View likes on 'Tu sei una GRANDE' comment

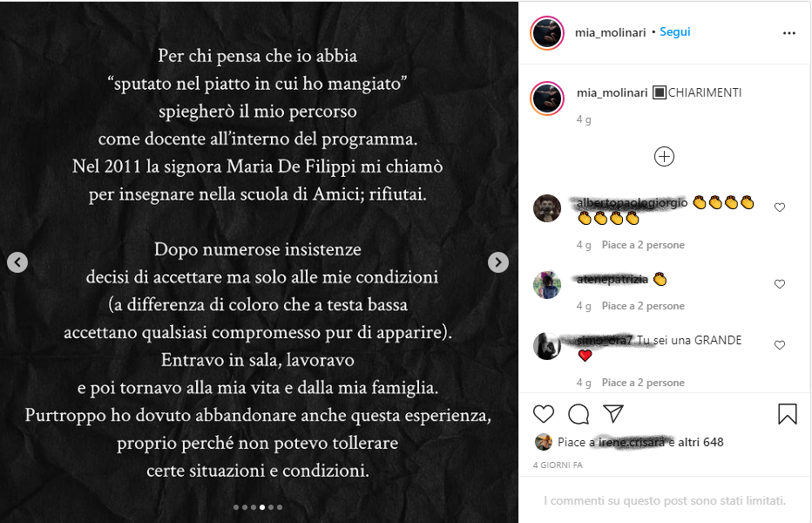pos(643,383)
